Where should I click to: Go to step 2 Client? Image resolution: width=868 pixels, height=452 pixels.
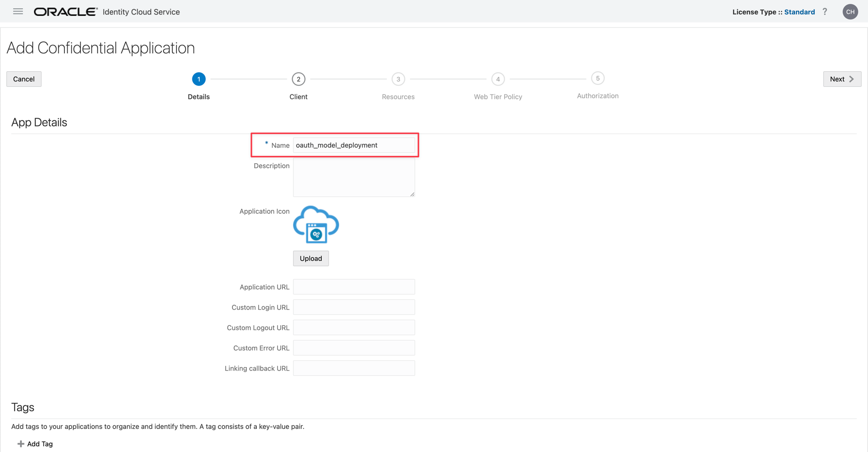[298, 79]
